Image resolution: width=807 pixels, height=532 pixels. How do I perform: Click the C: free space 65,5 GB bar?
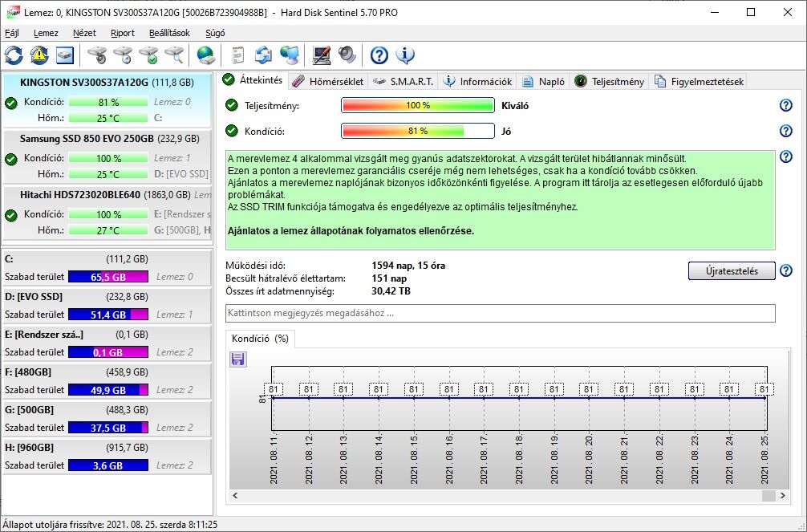pos(108,277)
